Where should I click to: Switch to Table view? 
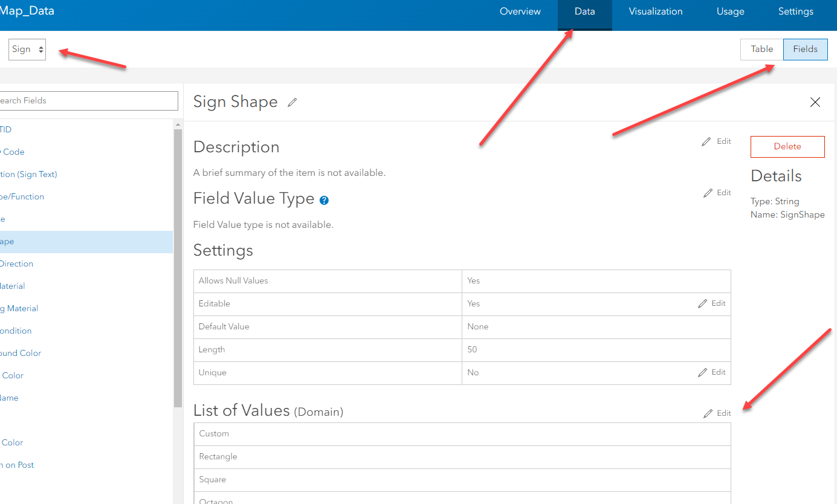[761, 50]
